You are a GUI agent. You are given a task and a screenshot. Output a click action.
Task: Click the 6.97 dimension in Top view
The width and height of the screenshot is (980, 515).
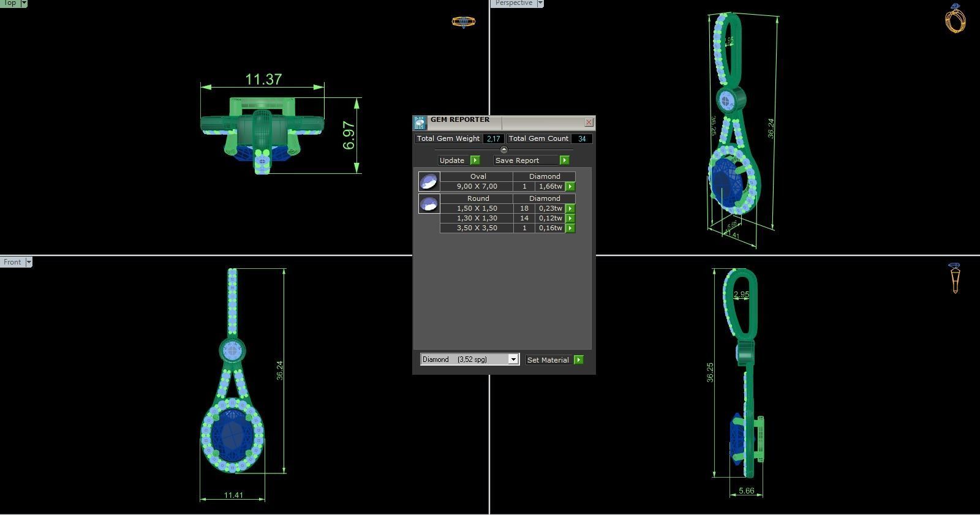[x=349, y=135]
